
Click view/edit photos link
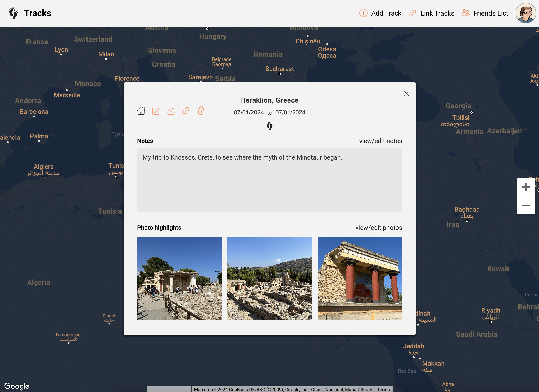379,228
